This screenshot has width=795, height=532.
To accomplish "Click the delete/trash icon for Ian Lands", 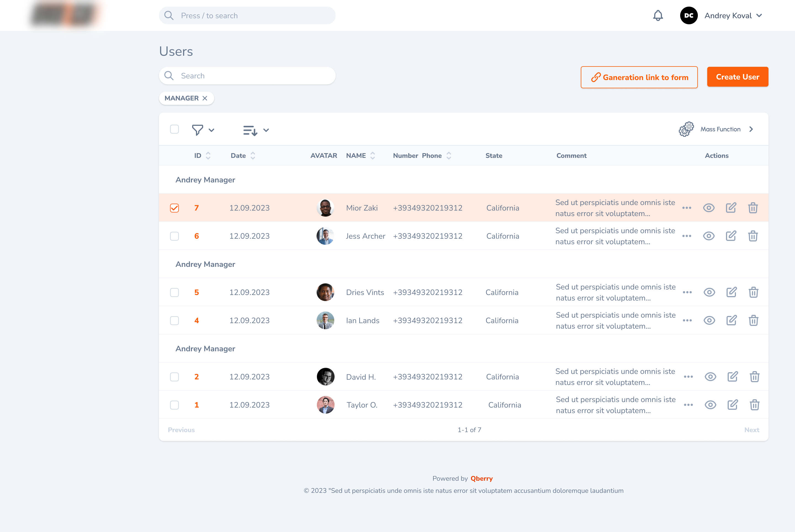I will click(752, 320).
